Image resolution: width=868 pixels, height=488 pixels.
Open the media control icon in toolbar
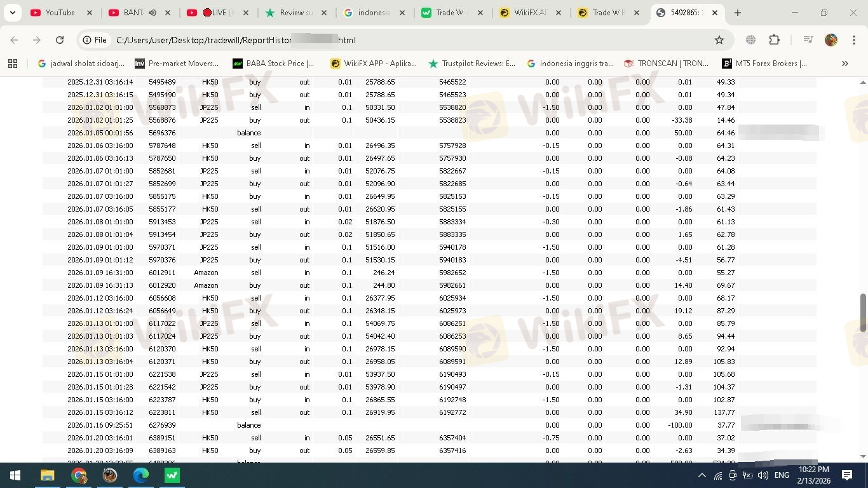[808, 40]
